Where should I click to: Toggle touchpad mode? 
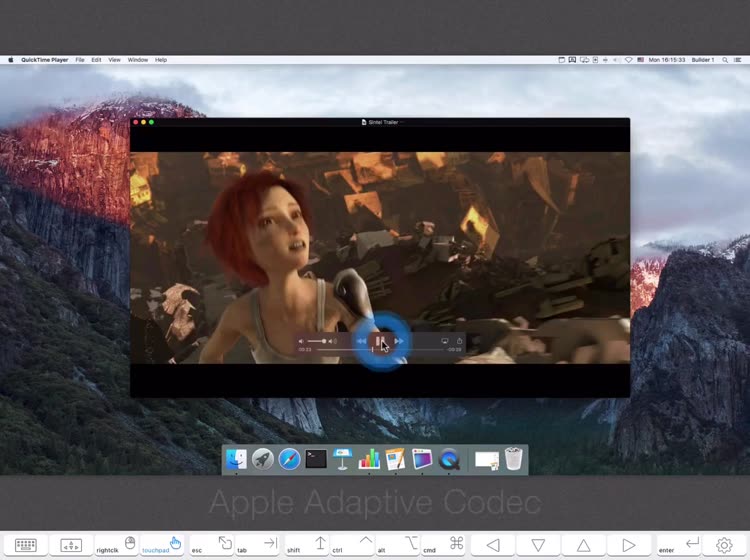pos(162,545)
